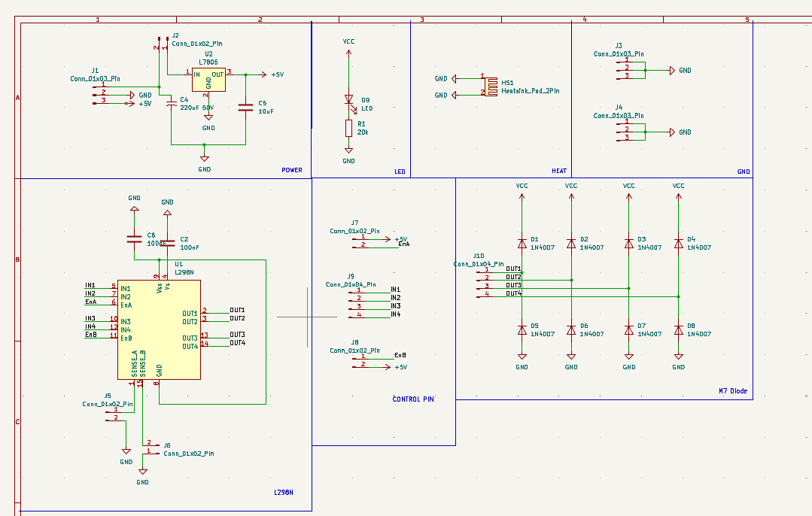Screen dimensions: 812x516
Task: Select the D1 1N4007 diode symbol
Action: point(522,243)
